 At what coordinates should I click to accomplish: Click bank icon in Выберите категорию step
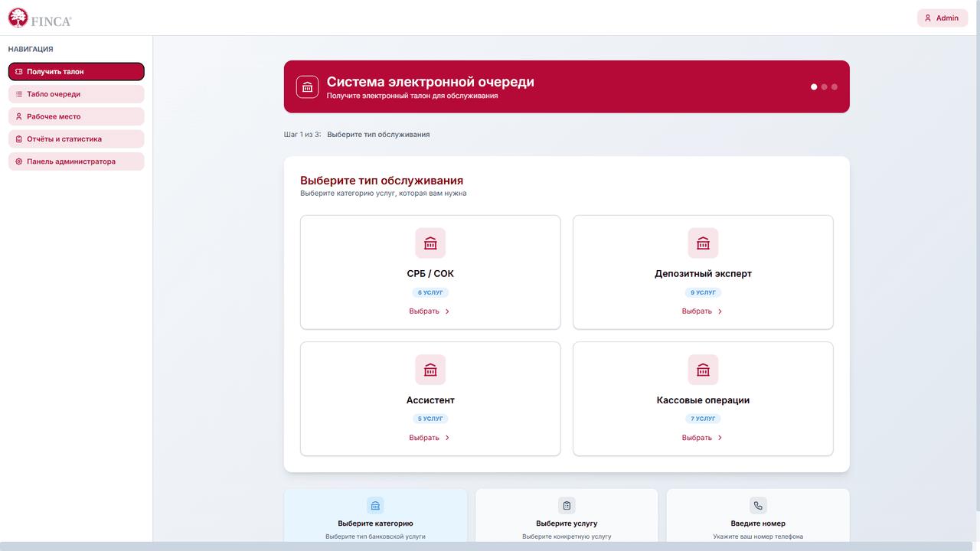375,506
